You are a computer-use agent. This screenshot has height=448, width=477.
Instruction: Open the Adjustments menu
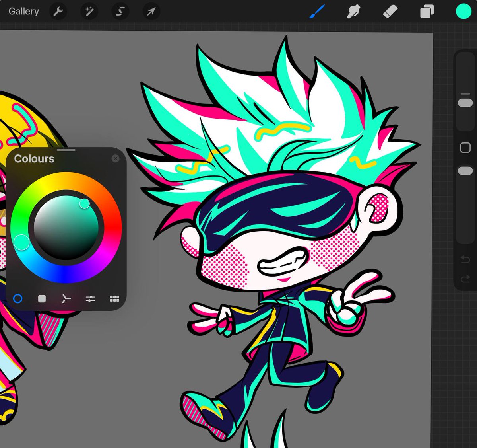tap(89, 11)
